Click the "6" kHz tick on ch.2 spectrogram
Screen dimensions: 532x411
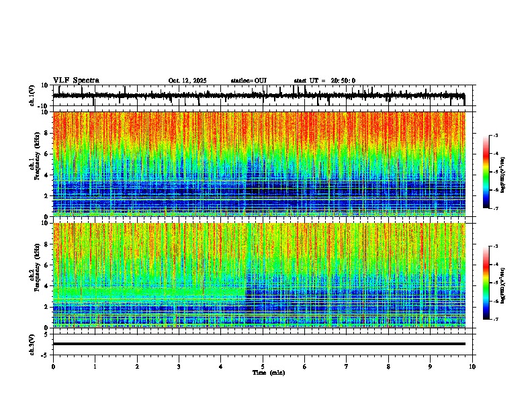point(46,265)
